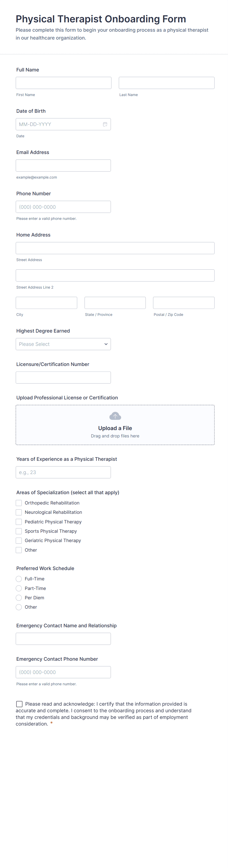The image size is (228, 868).
Task: Pick the Per Diem schedule option
Action: coord(19,598)
